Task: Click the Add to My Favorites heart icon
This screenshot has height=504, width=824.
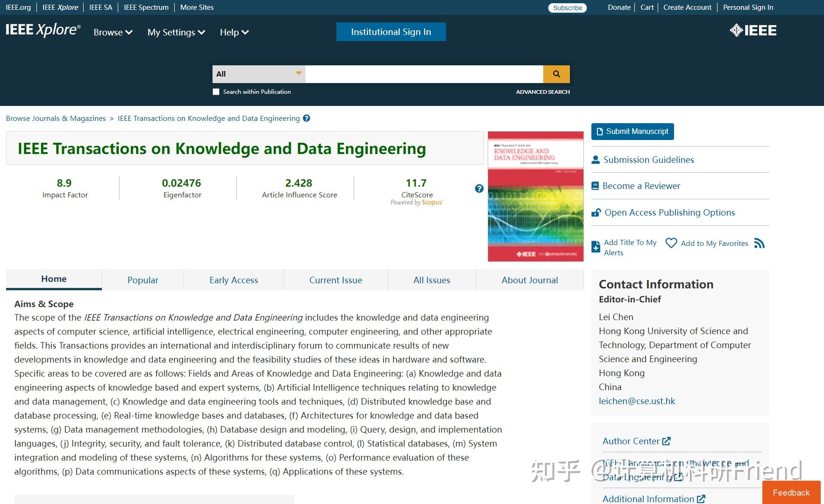Action: pyautogui.click(x=671, y=243)
